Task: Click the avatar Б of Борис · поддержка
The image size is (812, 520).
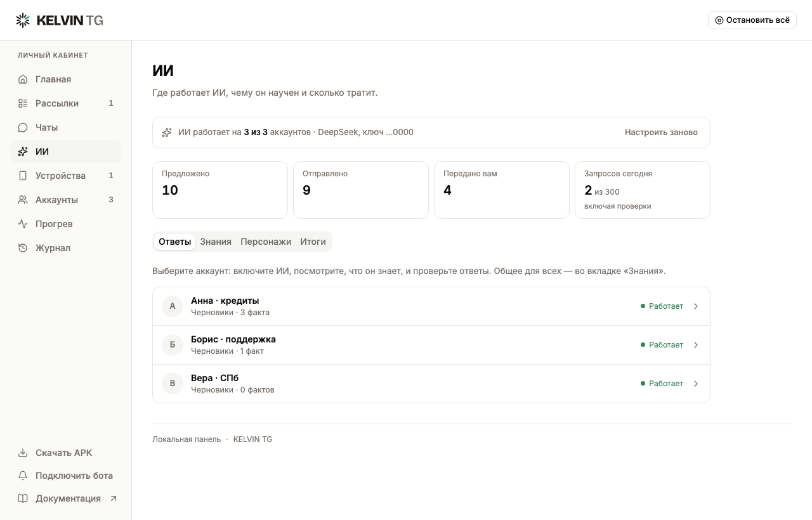Action: (173, 345)
